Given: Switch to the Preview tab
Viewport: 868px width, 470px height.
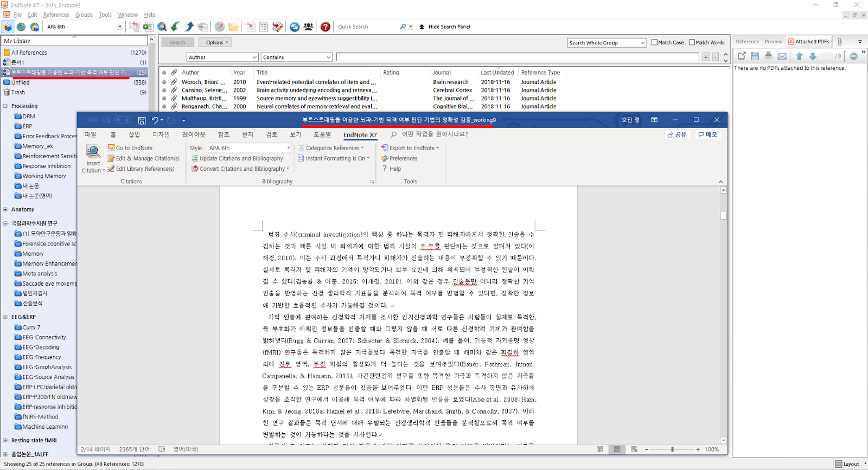Looking at the screenshot, I should [774, 42].
